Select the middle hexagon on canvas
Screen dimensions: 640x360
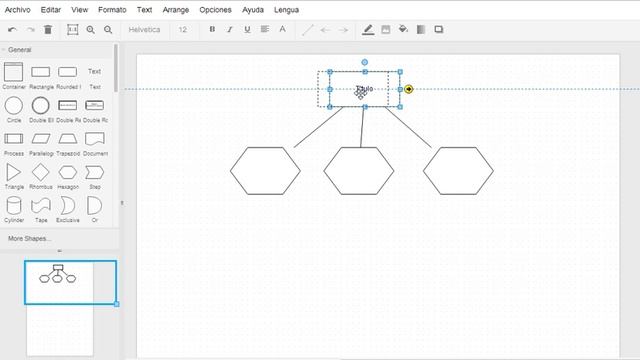pyautogui.click(x=359, y=171)
